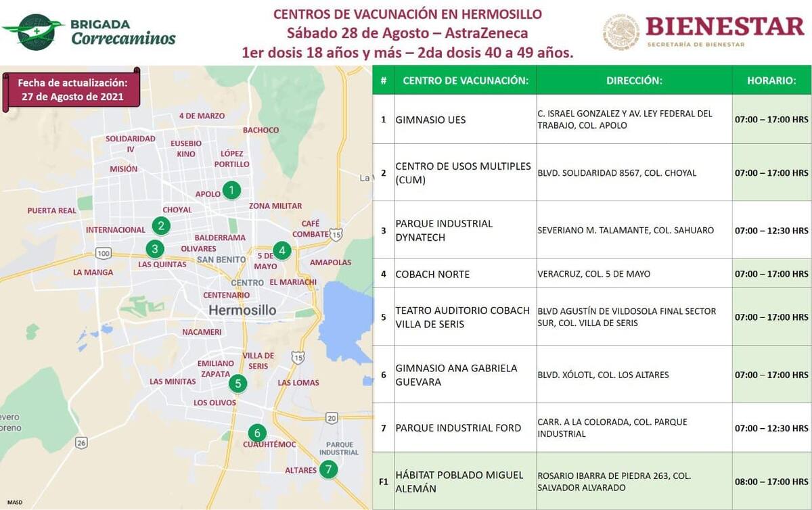Click the EMILIANO ZAPATA map label

pos(216,368)
